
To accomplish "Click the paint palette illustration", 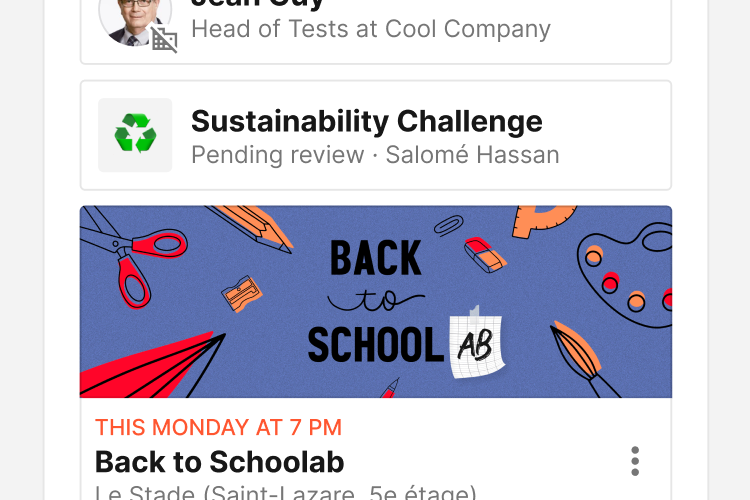I will 623,267.
